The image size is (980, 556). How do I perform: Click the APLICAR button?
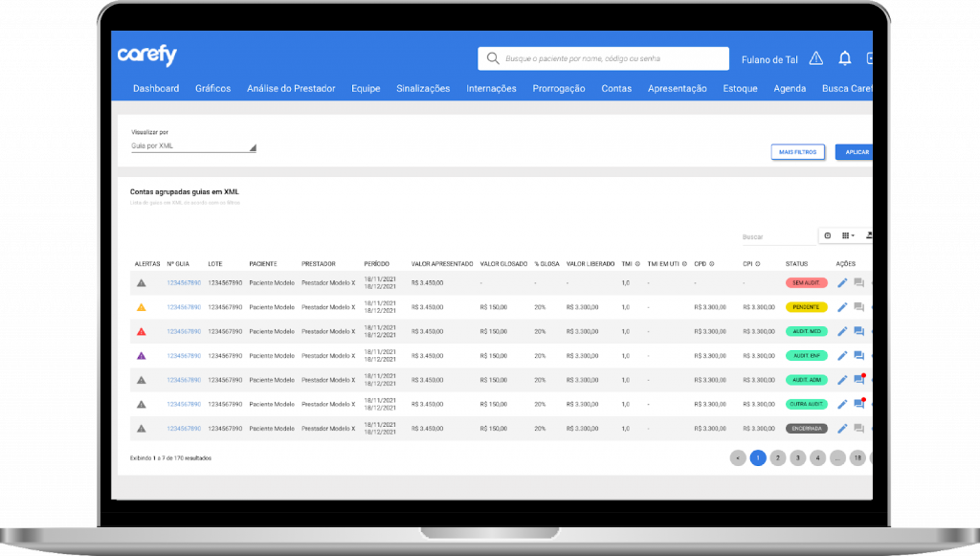[x=856, y=152]
